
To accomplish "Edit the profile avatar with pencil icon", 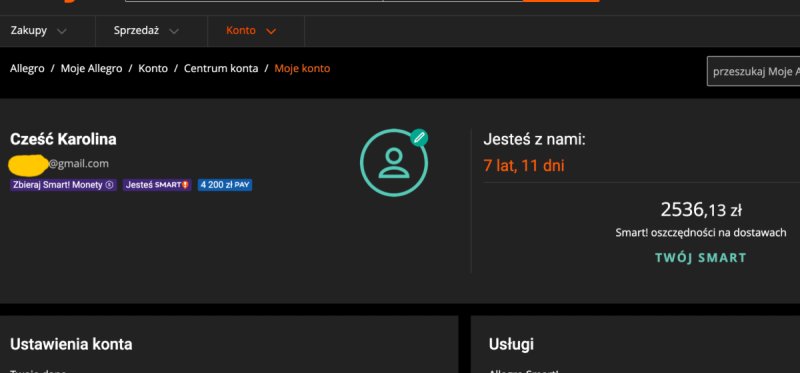I will (x=419, y=137).
